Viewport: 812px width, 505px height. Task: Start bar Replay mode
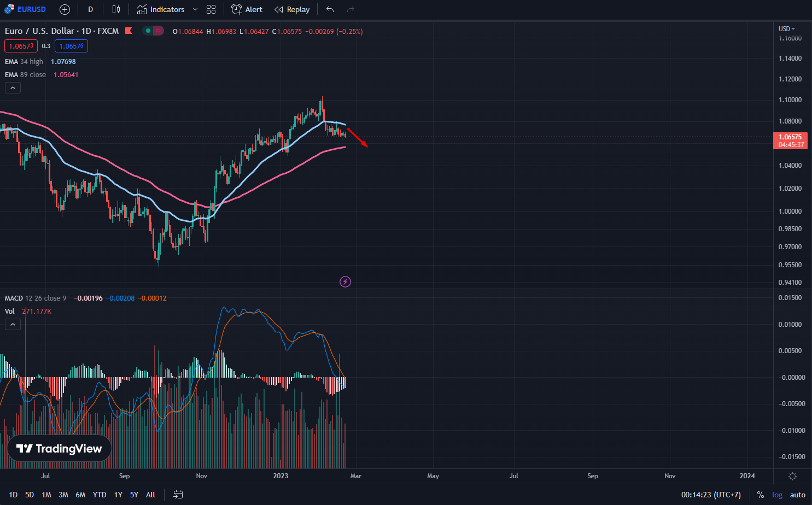(292, 9)
